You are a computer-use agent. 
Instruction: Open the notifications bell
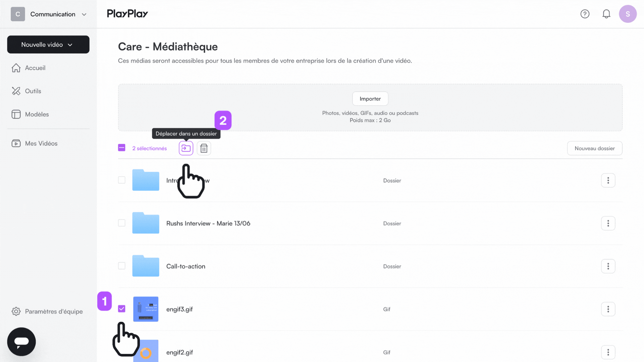(606, 14)
